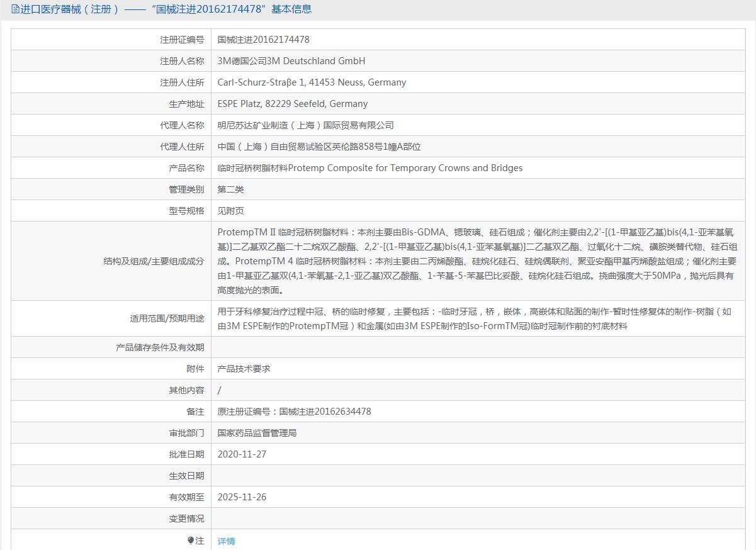
Task: Click the 备注 row label
Action: [x=196, y=412]
